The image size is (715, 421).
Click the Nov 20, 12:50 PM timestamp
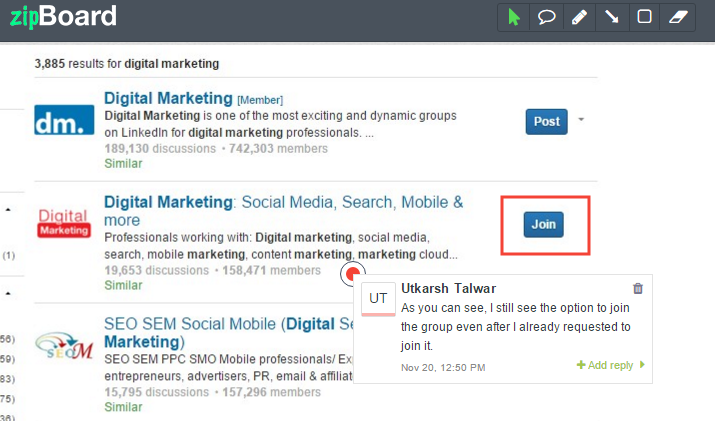coord(443,368)
